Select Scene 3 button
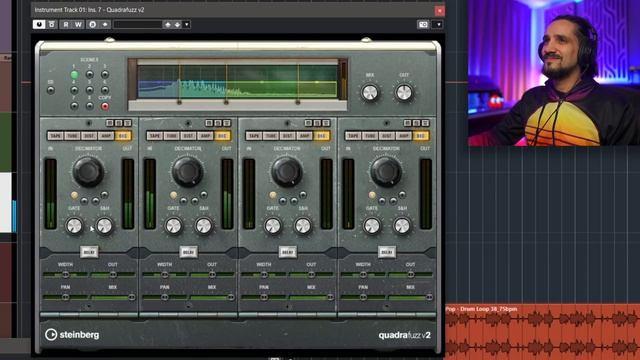The height and width of the screenshot is (360, 640). point(105,75)
